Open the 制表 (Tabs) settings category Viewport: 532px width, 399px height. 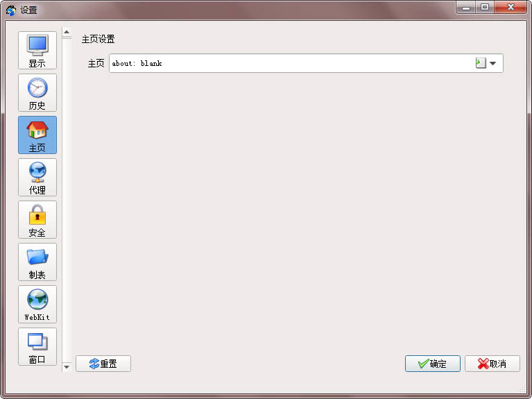pyautogui.click(x=37, y=262)
